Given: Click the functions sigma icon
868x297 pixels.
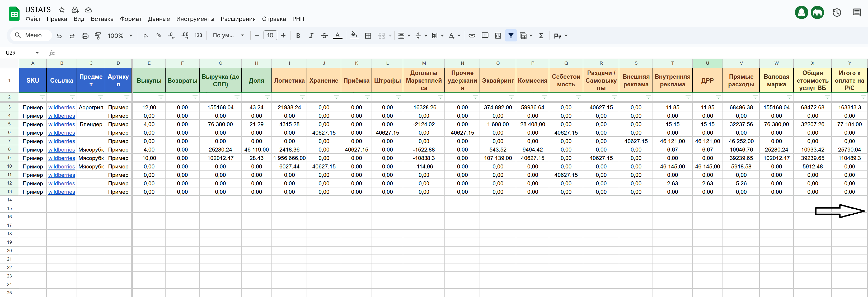Looking at the screenshot, I should (541, 36).
